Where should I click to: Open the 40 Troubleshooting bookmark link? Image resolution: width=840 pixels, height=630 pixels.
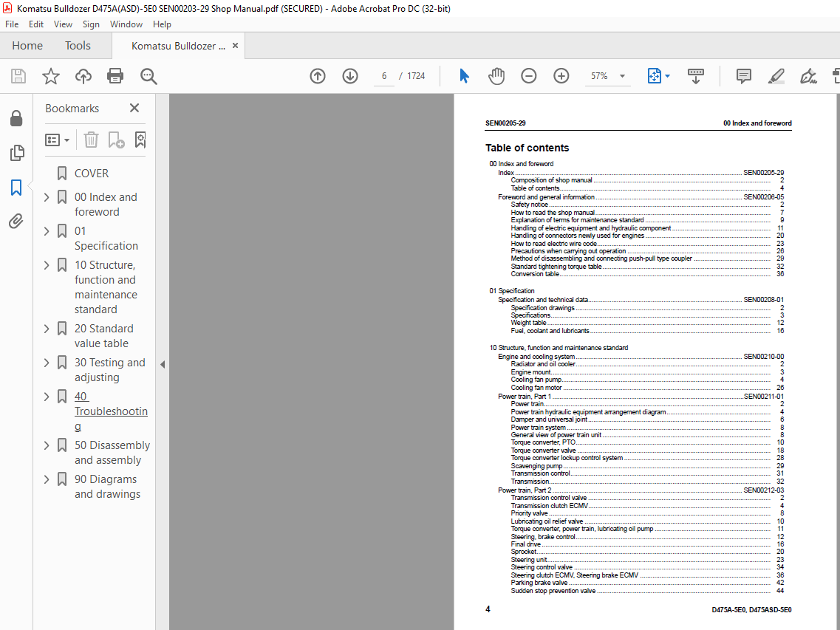[x=111, y=411]
